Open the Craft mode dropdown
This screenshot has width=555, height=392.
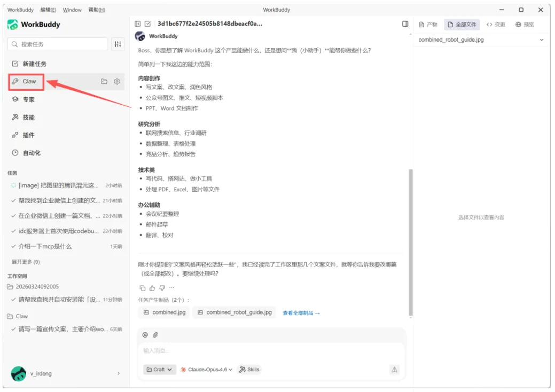[160, 370]
